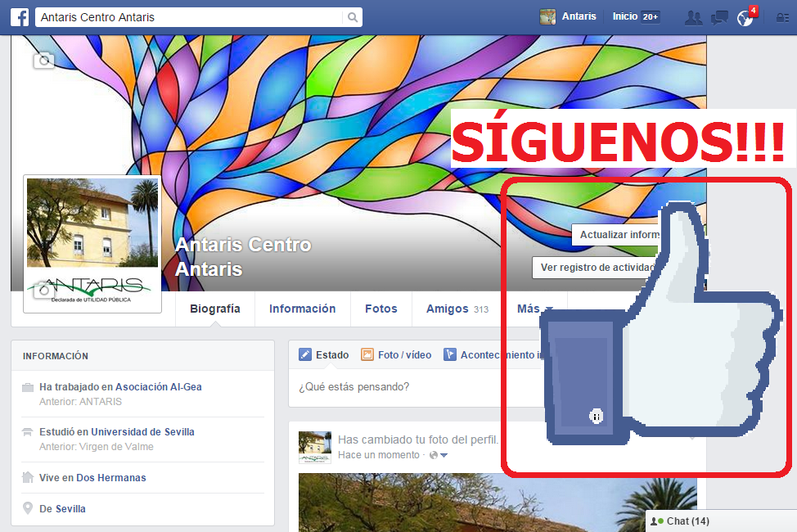Screen dimensions: 797x532
Task: Click camera icon on profile picture
Action: [x=43, y=291]
